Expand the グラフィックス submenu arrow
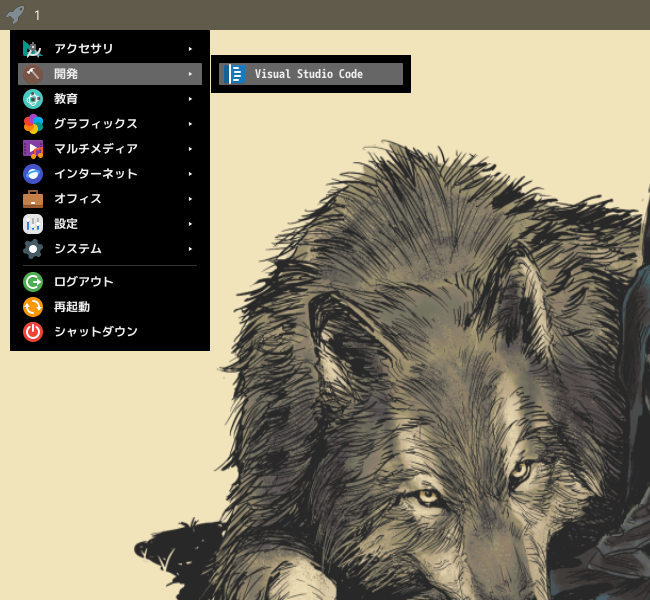Viewport: 650px width, 600px height. point(190,124)
